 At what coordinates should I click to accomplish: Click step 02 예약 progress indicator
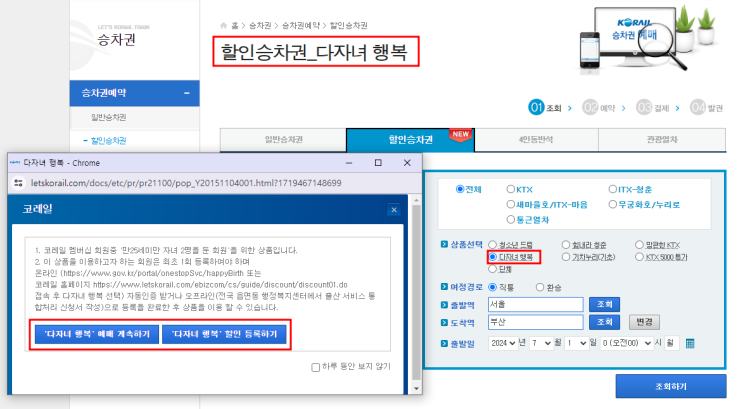pyautogui.click(x=598, y=108)
